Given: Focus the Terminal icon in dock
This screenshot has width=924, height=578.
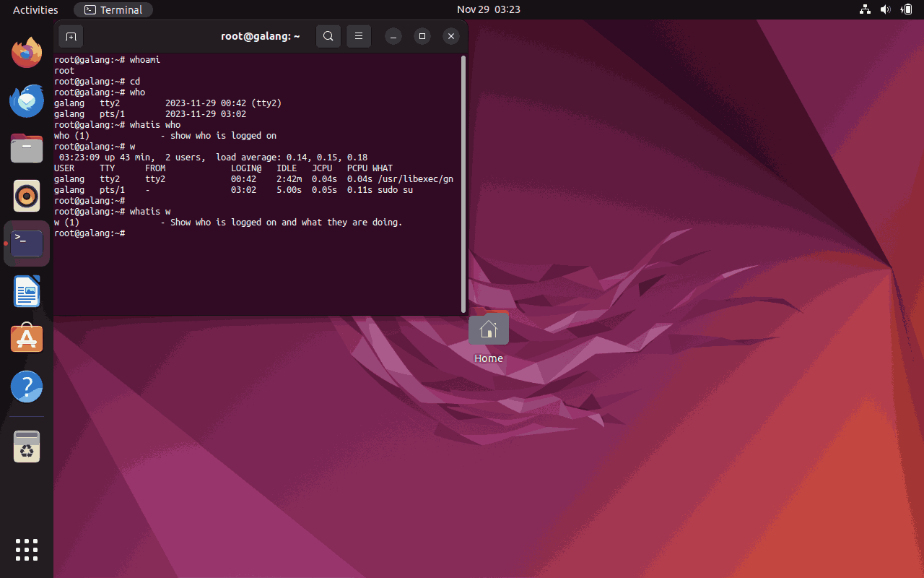Looking at the screenshot, I should pyautogui.click(x=27, y=243).
